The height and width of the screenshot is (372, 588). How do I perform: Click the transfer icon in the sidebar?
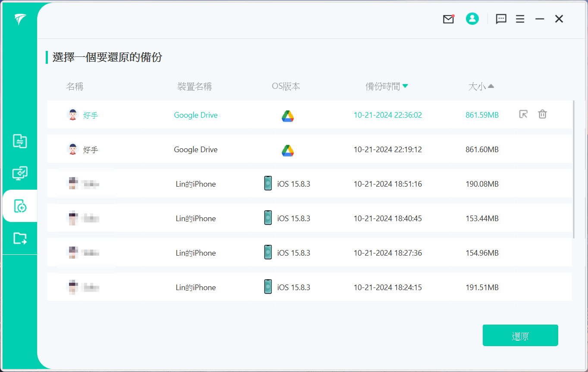[x=20, y=141]
